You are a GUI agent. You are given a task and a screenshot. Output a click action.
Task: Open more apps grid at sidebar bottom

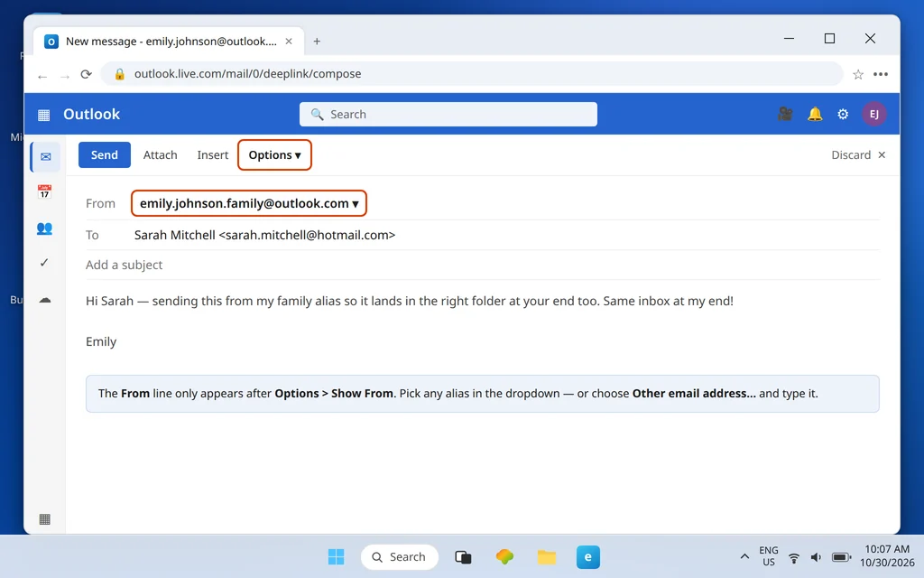click(x=45, y=519)
